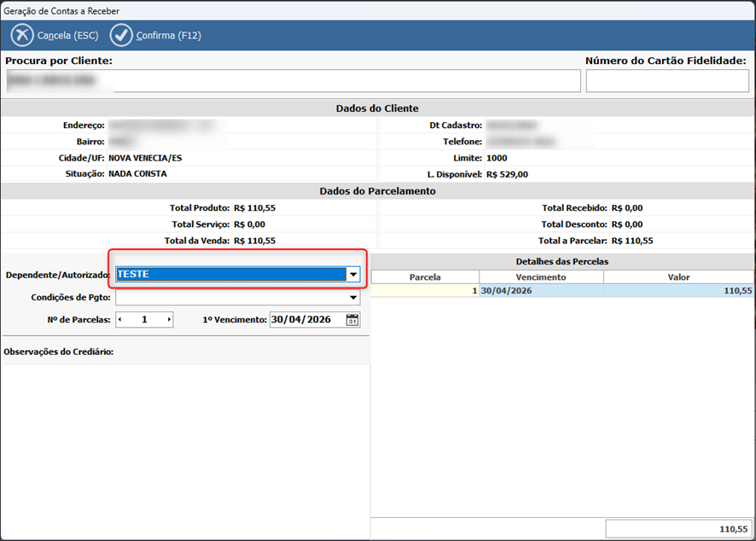Viewport: 756px width, 541px height.
Task: Click the Confirma checkmark icon
Action: pos(122,36)
